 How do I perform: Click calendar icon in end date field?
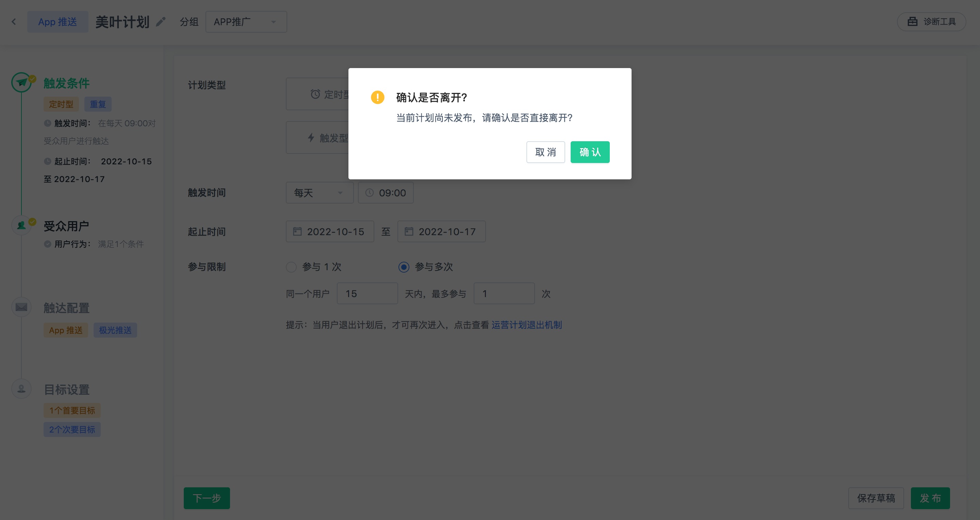click(409, 231)
